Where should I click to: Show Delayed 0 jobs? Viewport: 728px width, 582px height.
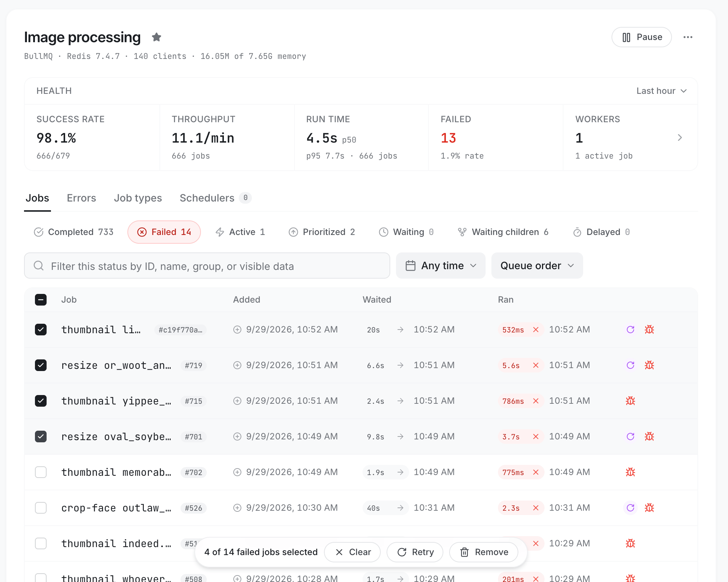601,232
